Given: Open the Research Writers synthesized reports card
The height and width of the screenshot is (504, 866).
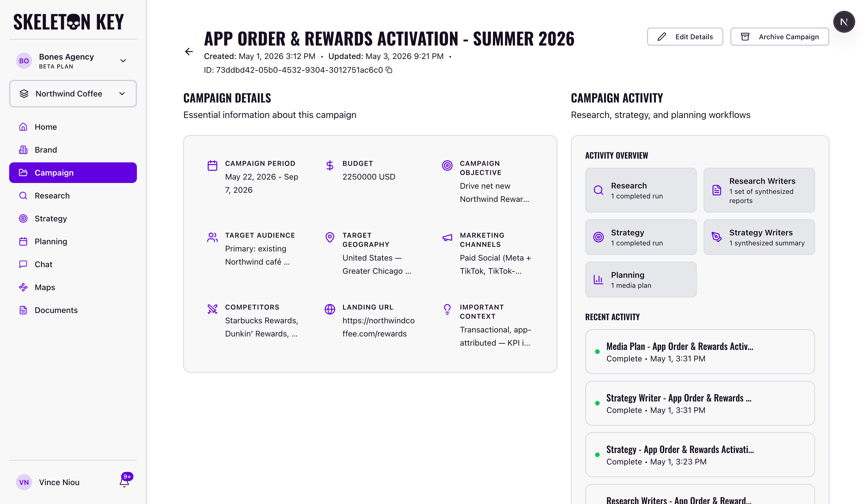Looking at the screenshot, I should point(759,190).
